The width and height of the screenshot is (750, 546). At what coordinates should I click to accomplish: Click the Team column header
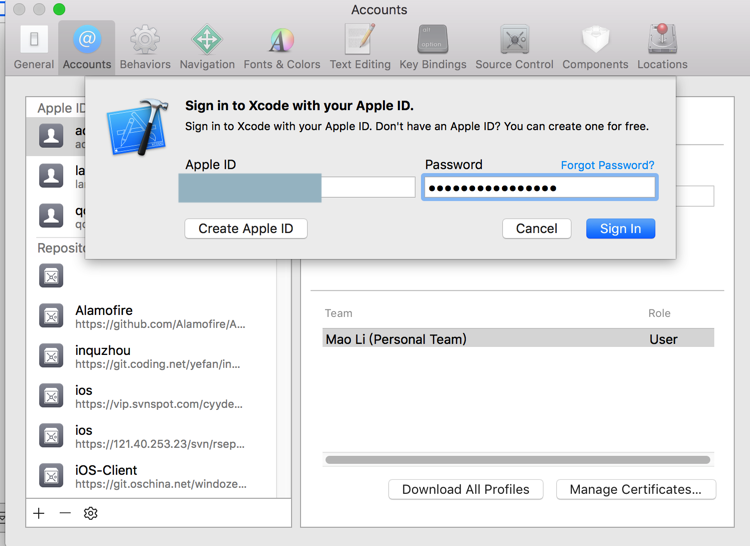coord(339,313)
